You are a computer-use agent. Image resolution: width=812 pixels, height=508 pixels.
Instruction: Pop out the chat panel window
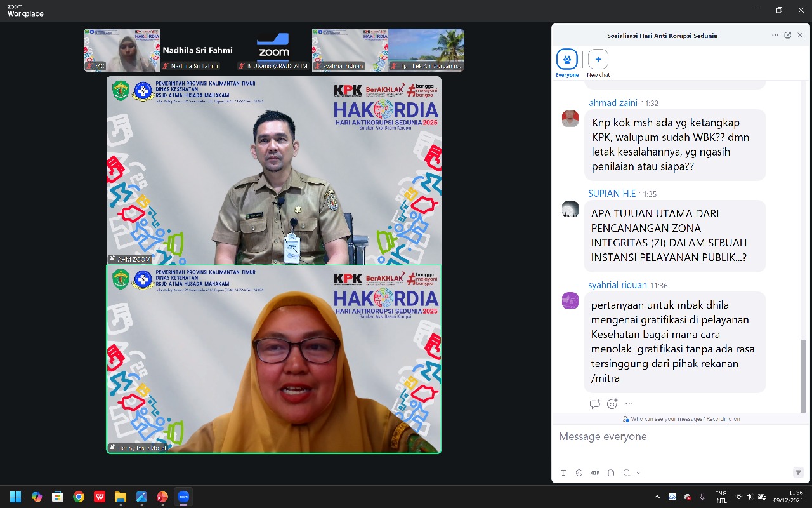tap(788, 36)
